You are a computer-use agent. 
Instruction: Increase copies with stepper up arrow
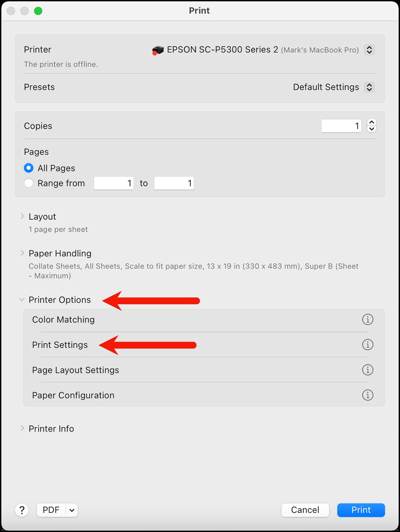pos(372,122)
